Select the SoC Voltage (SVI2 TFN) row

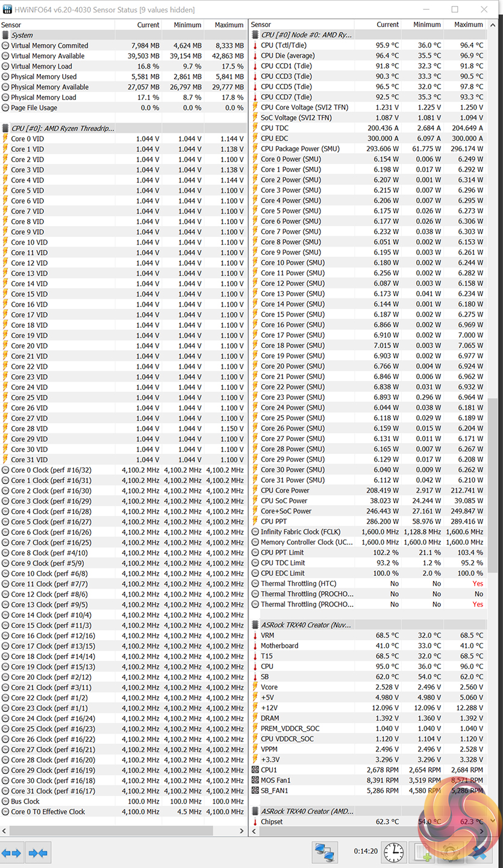(368, 118)
